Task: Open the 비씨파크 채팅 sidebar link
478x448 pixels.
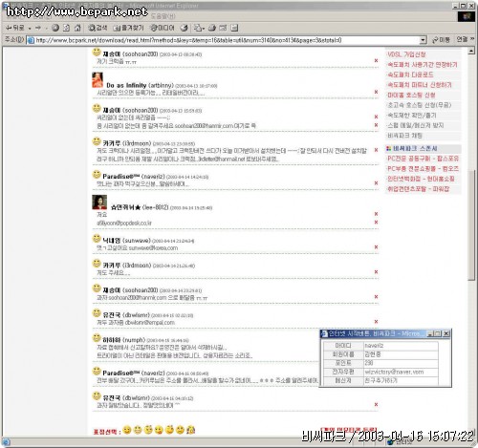Action: pos(404,136)
